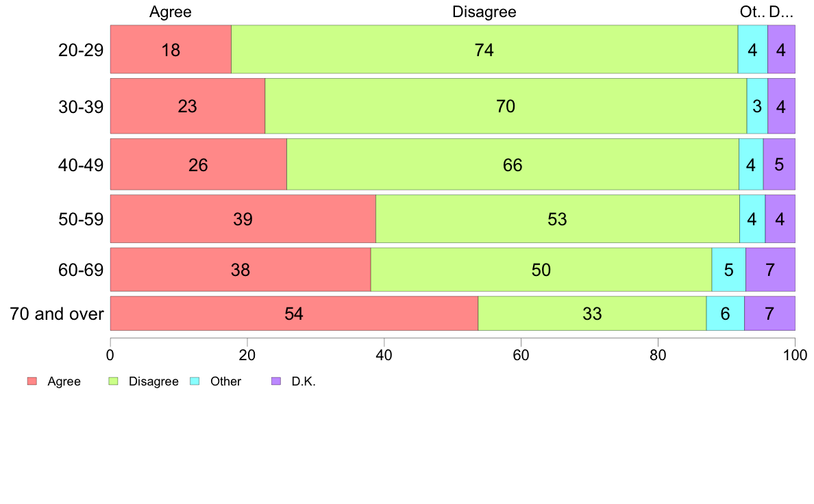Click the D.K. segment labeled 5

coord(779,164)
